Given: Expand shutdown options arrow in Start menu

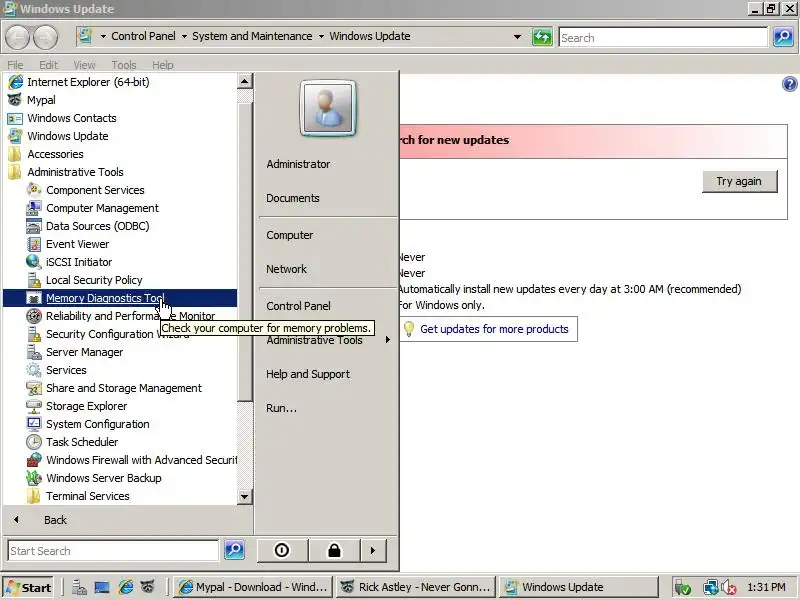Looking at the screenshot, I should click(373, 550).
